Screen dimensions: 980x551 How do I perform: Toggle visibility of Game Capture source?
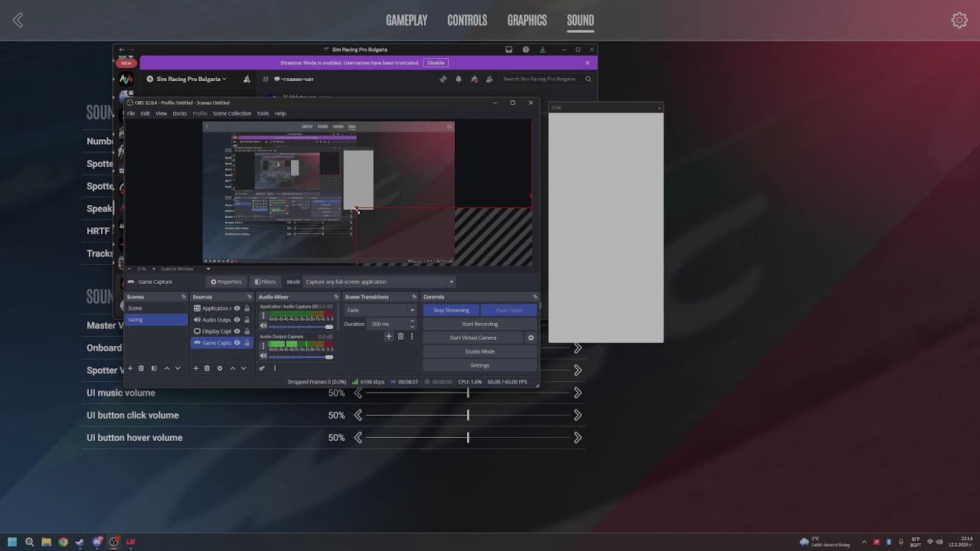[237, 343]
